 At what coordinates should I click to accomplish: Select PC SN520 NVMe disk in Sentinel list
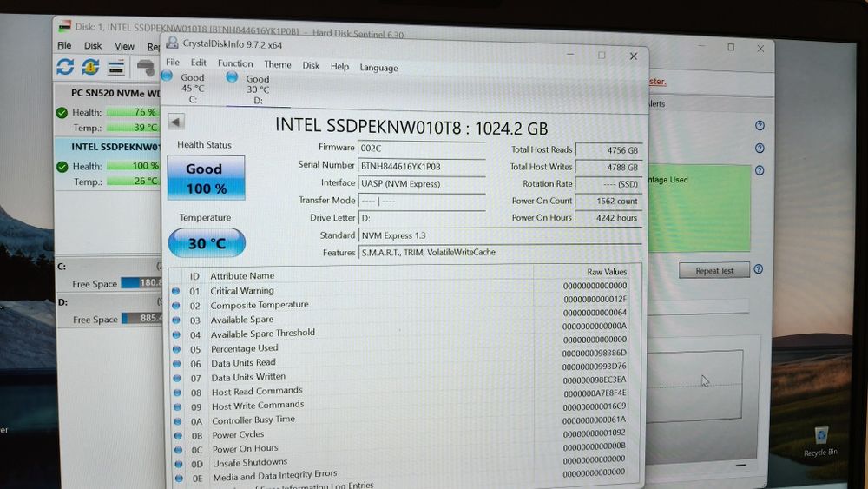pos(108,109)
